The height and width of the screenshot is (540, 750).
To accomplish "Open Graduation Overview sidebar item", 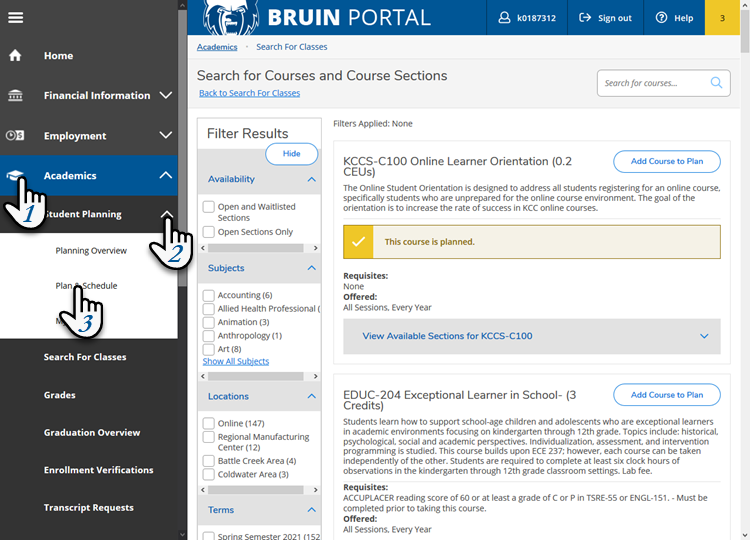I will (92, 432).
